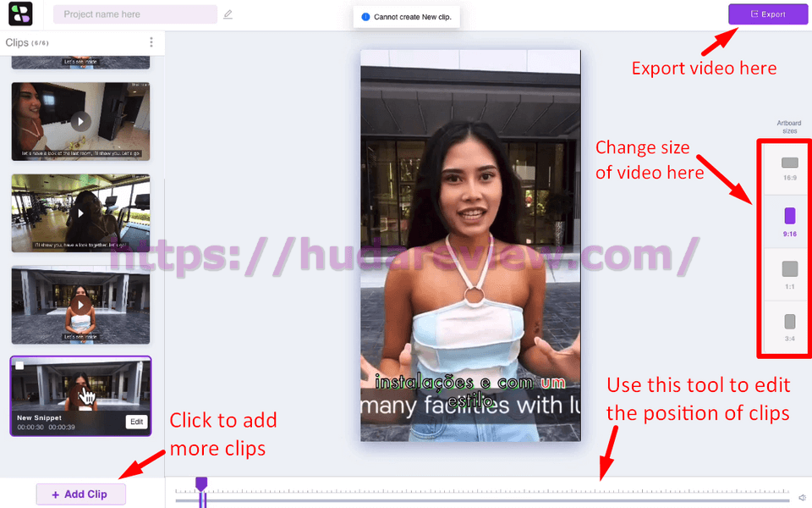The width and height of the screenshot is (812, 508).
Task: Click the pencil icon to rename project
Action: tap(228, 14)
